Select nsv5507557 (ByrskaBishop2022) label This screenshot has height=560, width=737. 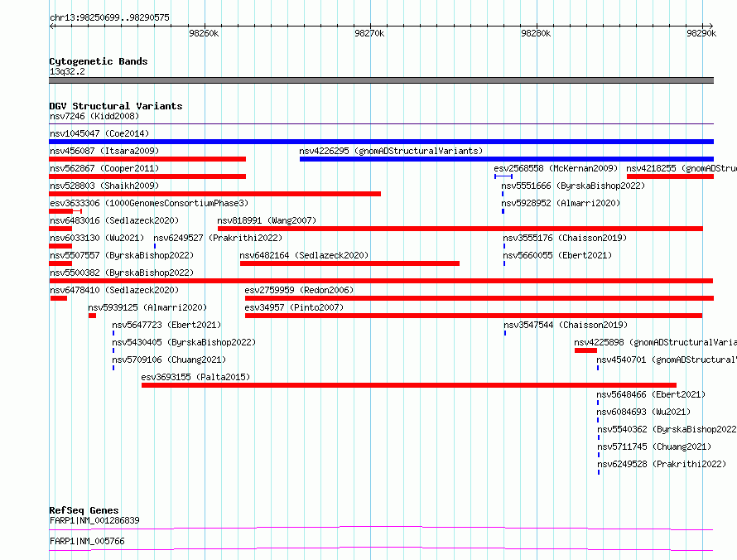click(x=122, y=255)
